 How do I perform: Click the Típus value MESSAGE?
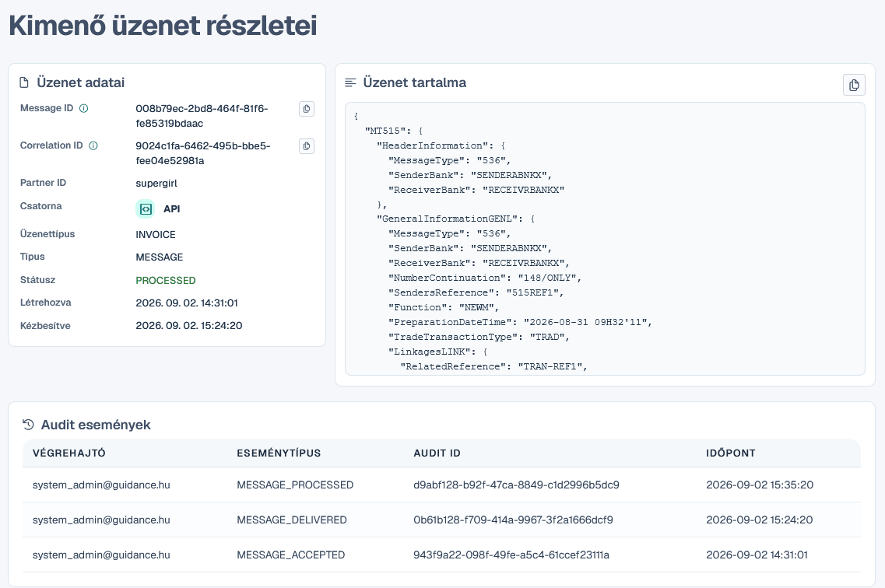tap(159, 257)
